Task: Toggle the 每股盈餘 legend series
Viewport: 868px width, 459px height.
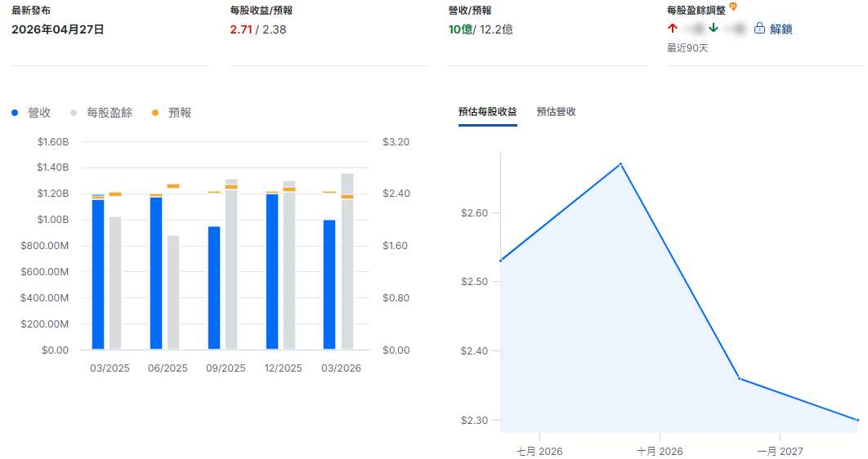Action: [x=102, y=113]
